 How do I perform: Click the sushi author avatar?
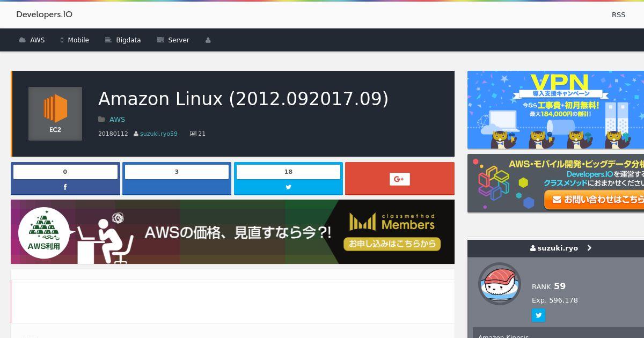pyautogui.click(x=500, y=284)
